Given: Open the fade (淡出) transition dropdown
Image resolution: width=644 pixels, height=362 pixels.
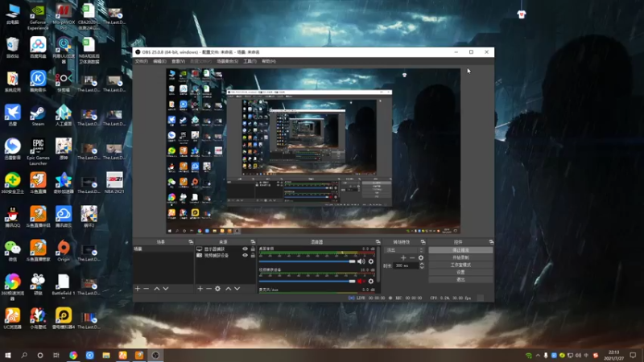Looking at the screenshot, I should click(x=404, y=250).
